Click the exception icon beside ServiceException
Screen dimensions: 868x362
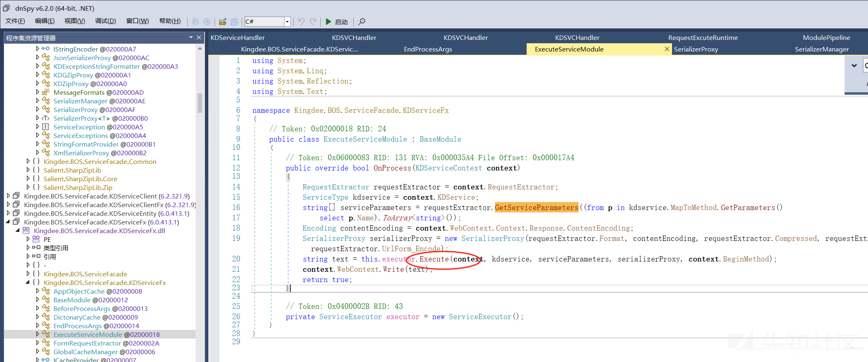click(x=46, y=127)
